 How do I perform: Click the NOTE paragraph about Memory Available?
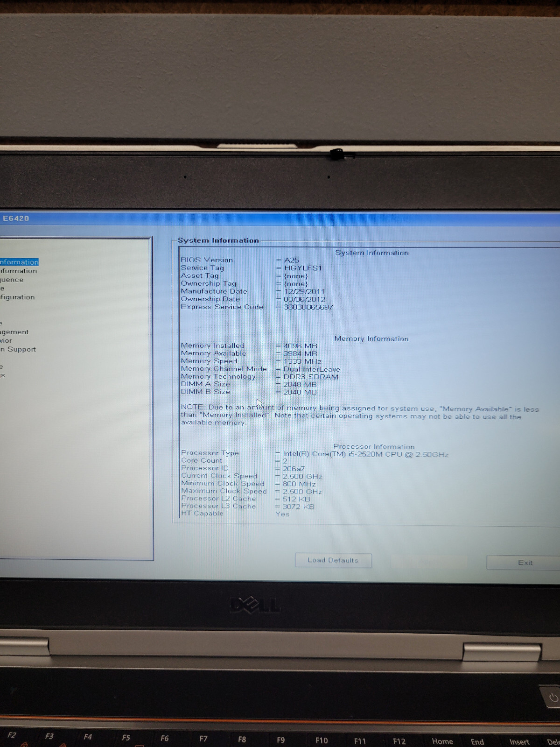[x=360, y=415]
